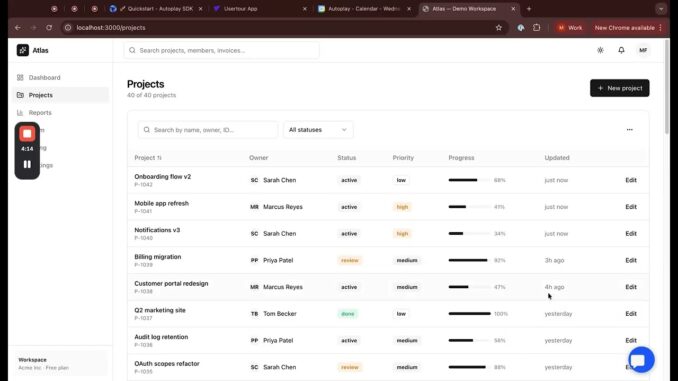Open the All statuses dropdown
Viewport: 678px width, 381px height.
pyautogui.click(x=318, y=130)
